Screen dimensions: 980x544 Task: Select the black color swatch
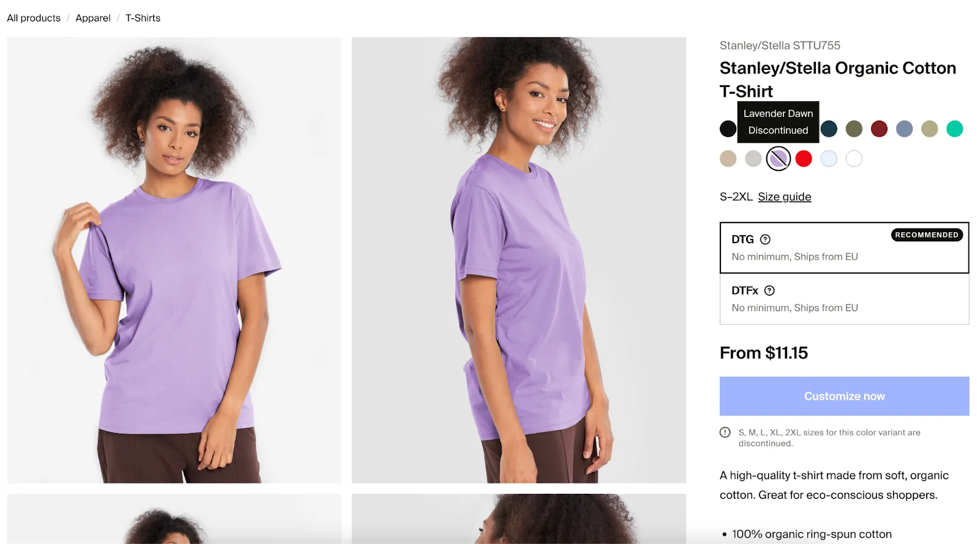point(728,129)
